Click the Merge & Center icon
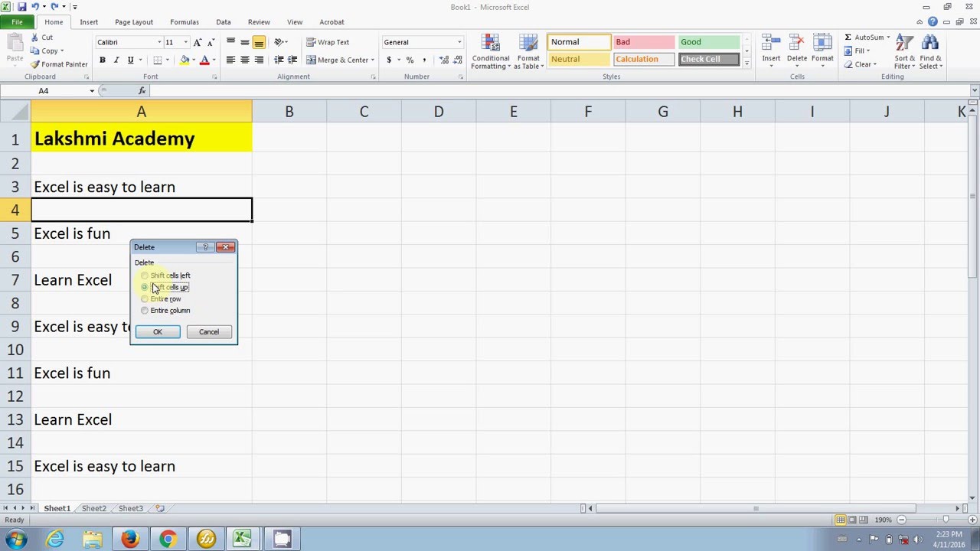Image resolution: width=980 pixels, height=551 pixels. pyautogui.click(x=312, y=60)
